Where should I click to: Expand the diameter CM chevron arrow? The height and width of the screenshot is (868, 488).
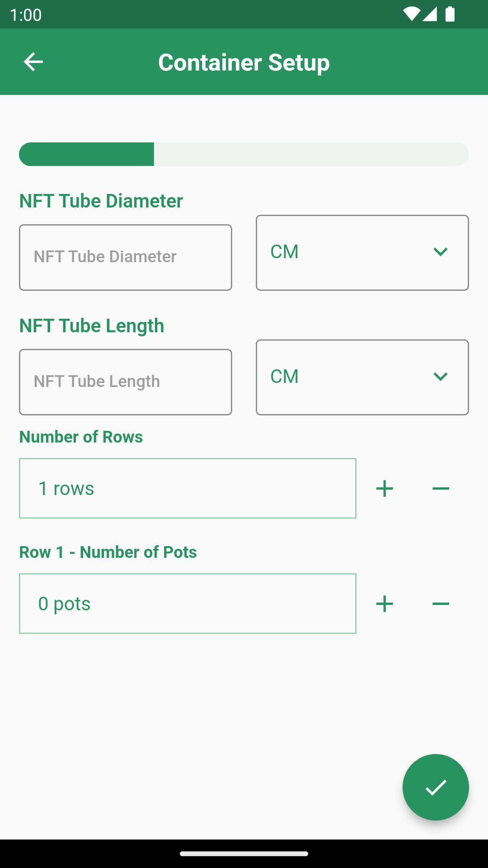[440, 252]
